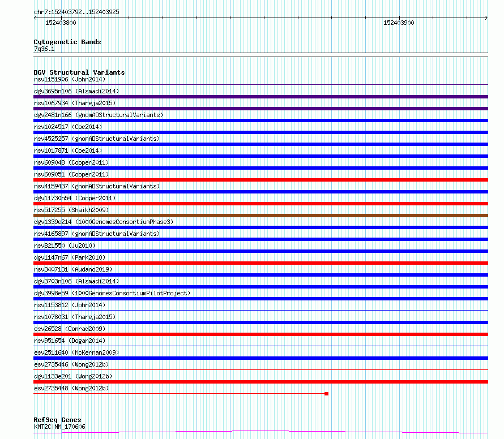Click the esv2735448 (Wong2012b) label
Viewport: 504px width, 439px height.
71,388
